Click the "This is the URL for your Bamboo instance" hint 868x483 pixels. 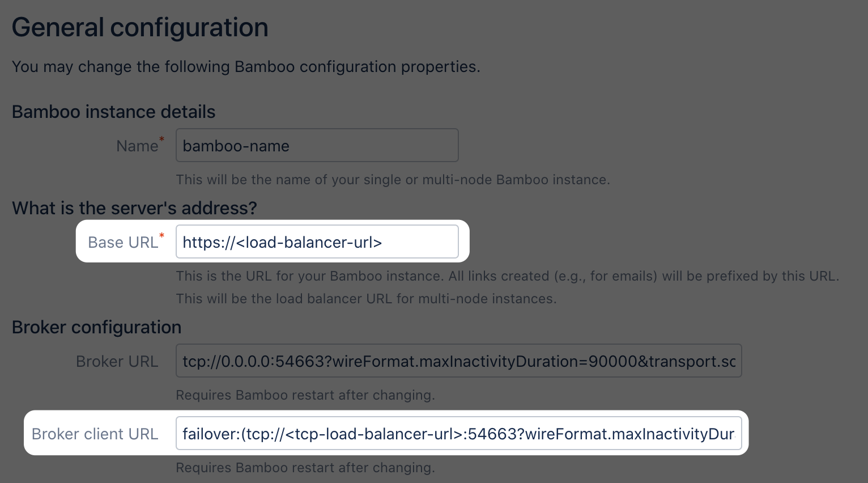coord(507,276)
